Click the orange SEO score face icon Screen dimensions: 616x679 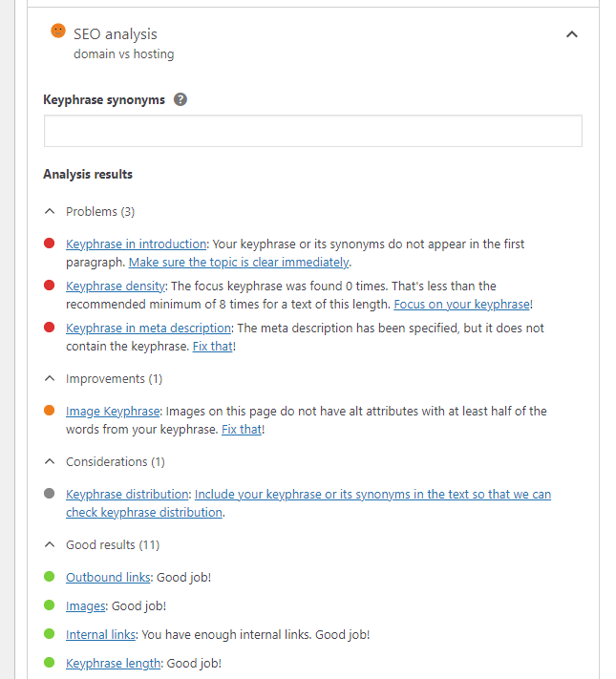(x=58, y=32)
